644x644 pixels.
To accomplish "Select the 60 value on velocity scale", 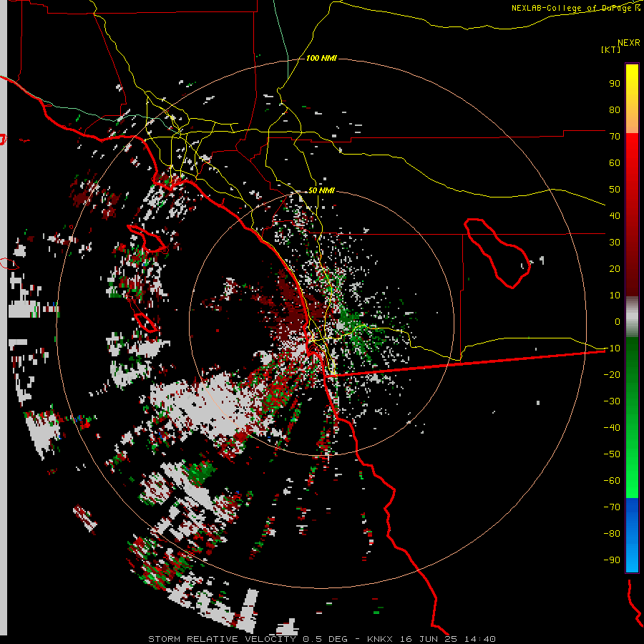I will click(615, 162).
